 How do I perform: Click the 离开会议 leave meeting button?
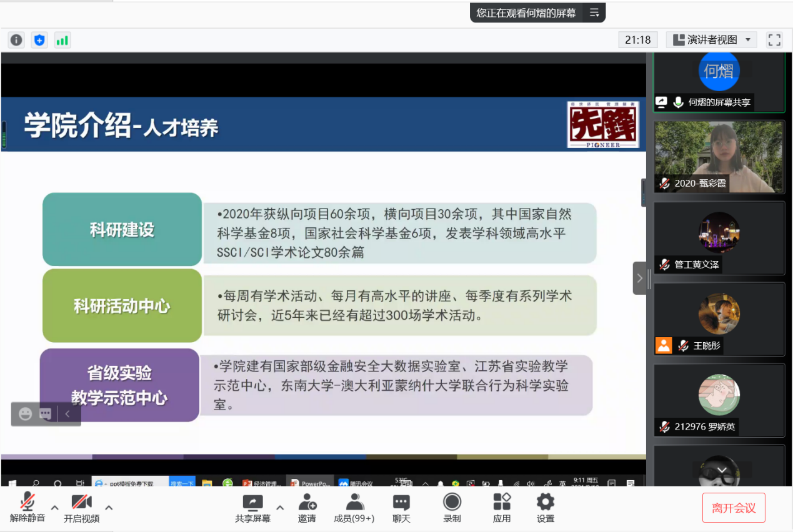[734, 508]
